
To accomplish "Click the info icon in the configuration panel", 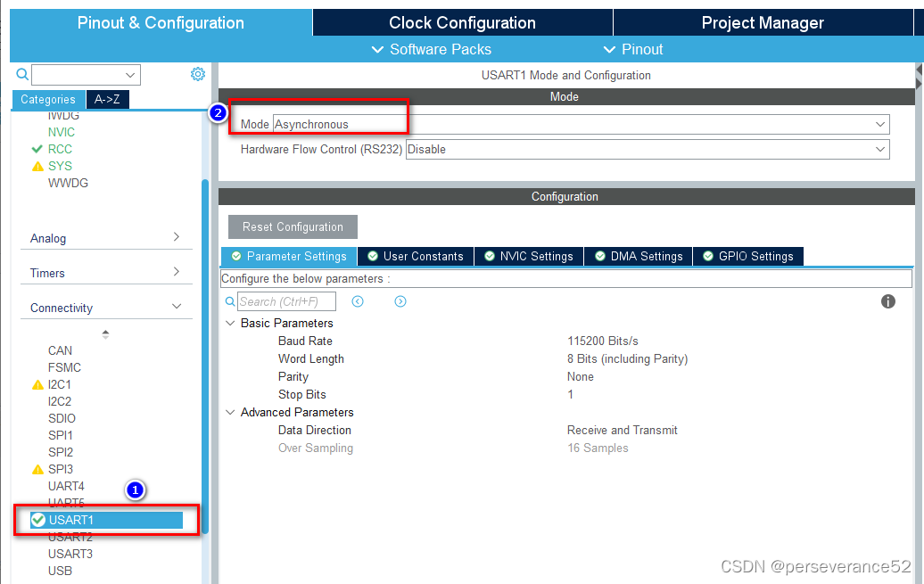I will click(888, 301).
